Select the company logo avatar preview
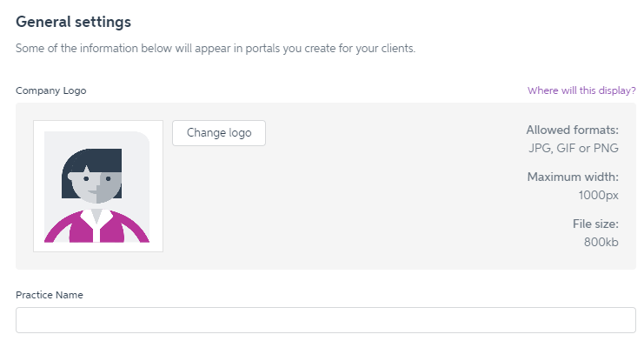Viewport: 644px width, 341px height. [x=97, y=187]
